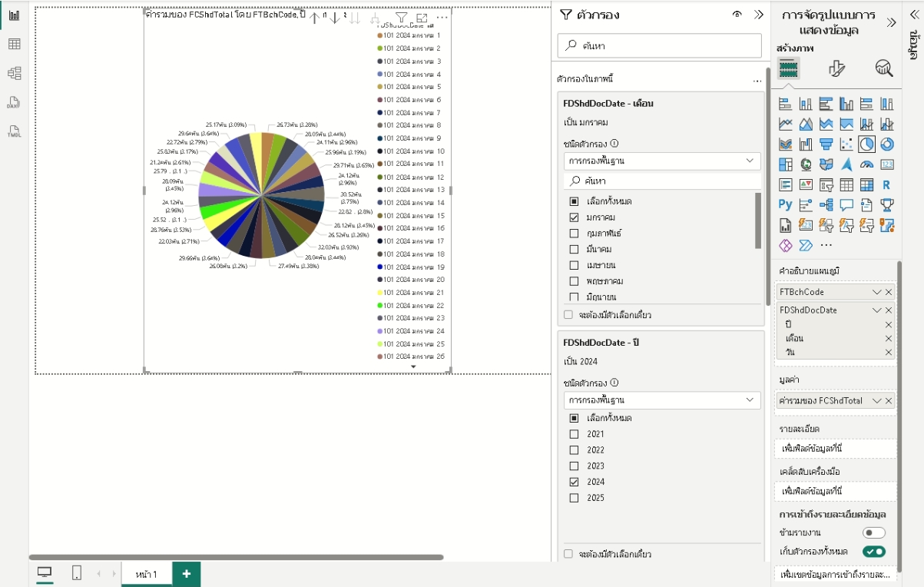The image size is (924, 587).
Task: Expand the FTBchCode field dropdown arrow
Action: point(876,293)
